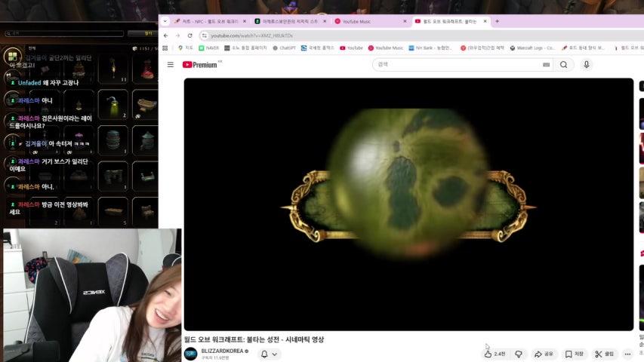Open the more actions ellipsis menu
This screenshot has width=644, height=362.
tap(627, 354)
